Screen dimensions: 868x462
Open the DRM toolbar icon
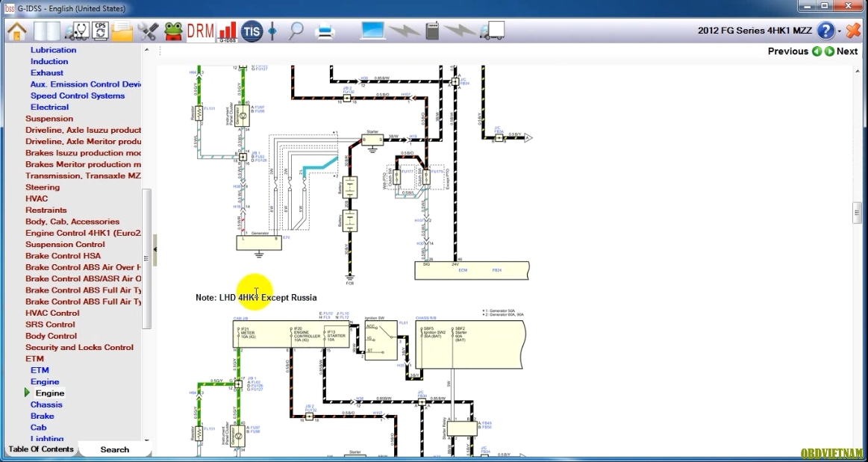click(x=200, y=31)
